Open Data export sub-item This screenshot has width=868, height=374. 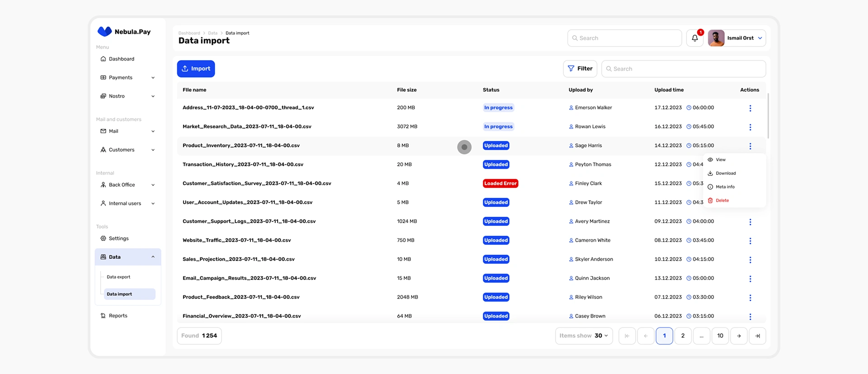[118, 277]
